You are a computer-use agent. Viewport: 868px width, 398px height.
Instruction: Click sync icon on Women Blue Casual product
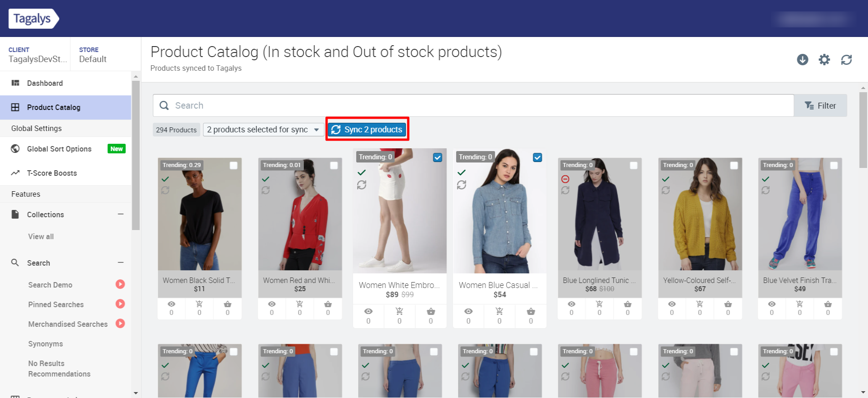462,185
